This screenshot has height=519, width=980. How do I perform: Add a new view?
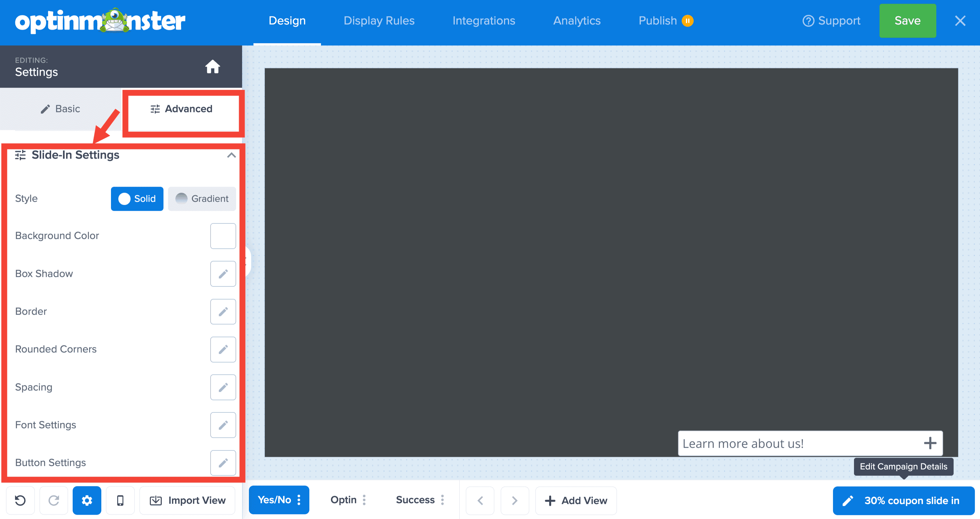coord(576,500)
